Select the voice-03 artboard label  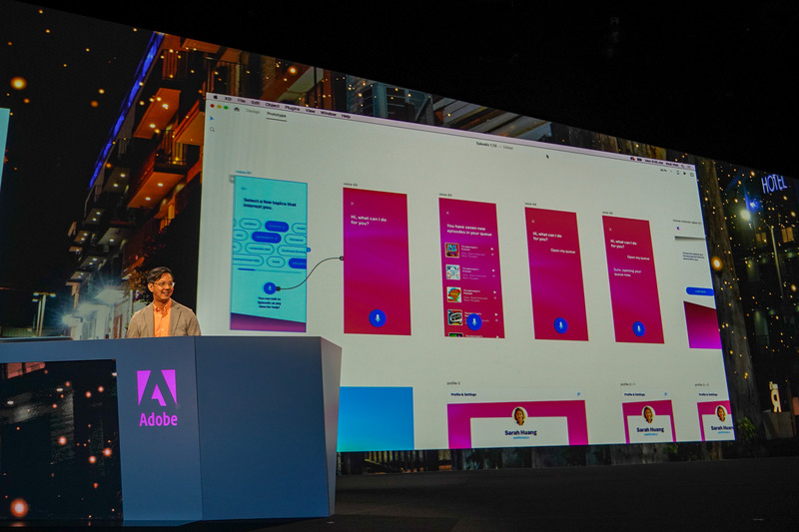tap(445, 195)
